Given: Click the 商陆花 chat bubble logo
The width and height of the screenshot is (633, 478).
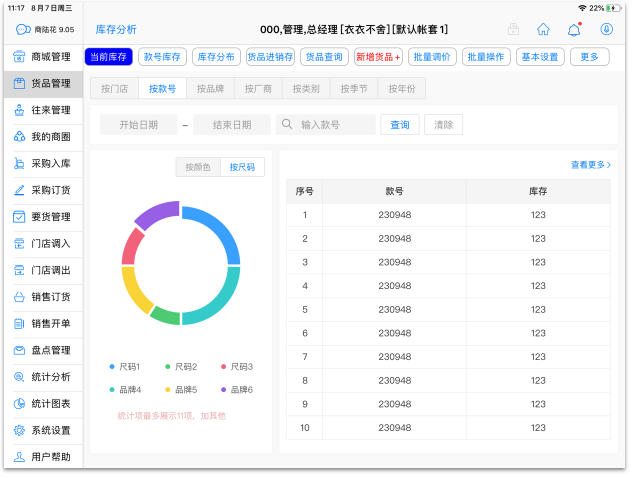Looking at the screenshot, I should pos(23,29).
